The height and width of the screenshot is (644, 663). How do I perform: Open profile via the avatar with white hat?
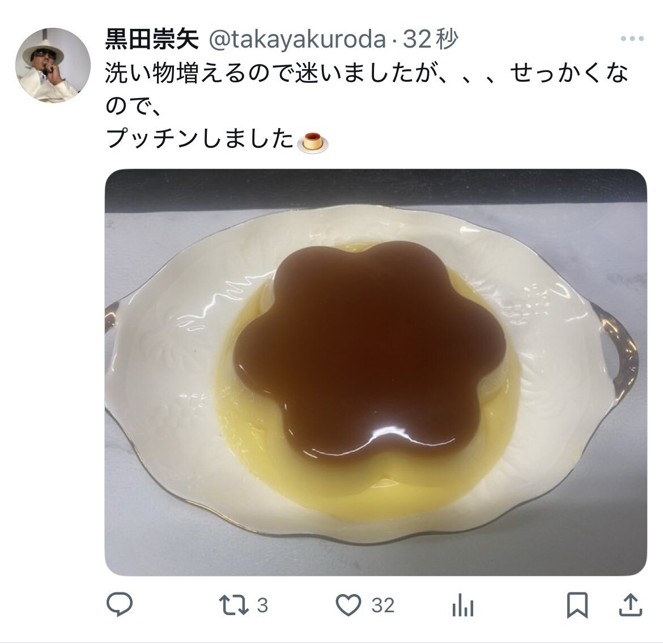(x=53, y=65)
